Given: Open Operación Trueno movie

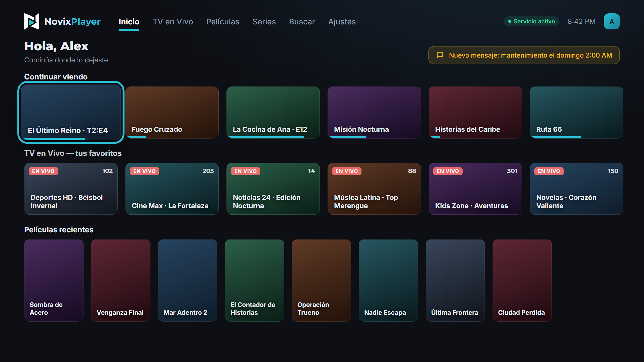Looking at the screenshot, I should pyautogui.click(x=321, y=280).
